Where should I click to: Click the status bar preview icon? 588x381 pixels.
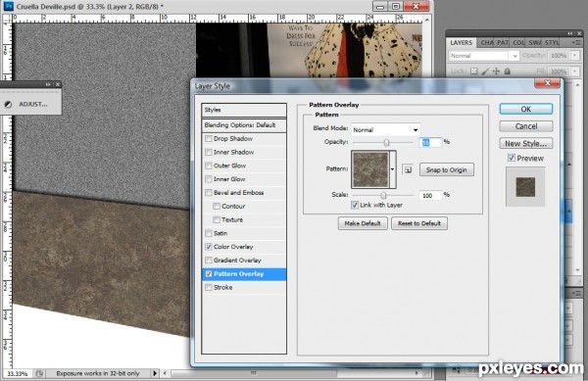tap(39, 373)
